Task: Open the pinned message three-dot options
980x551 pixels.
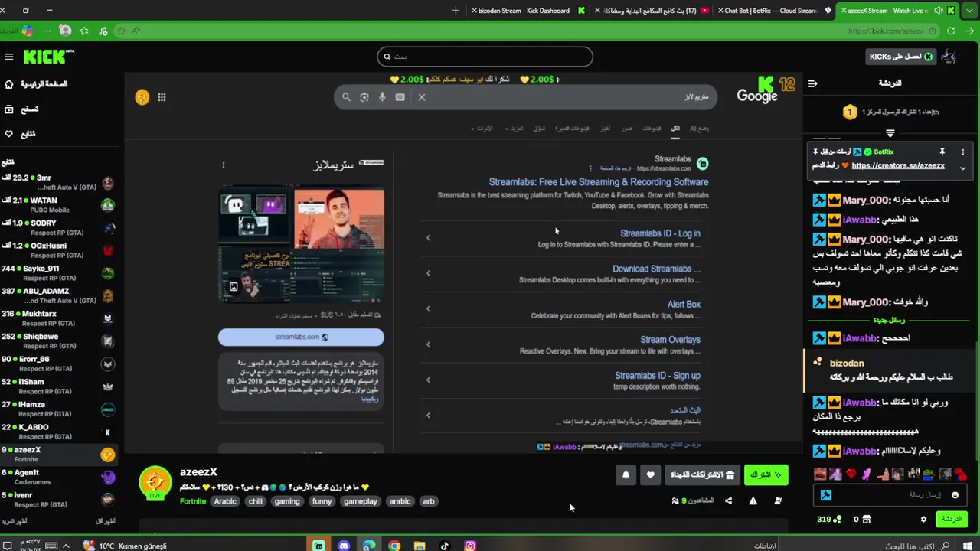Action: click(962, 152)
